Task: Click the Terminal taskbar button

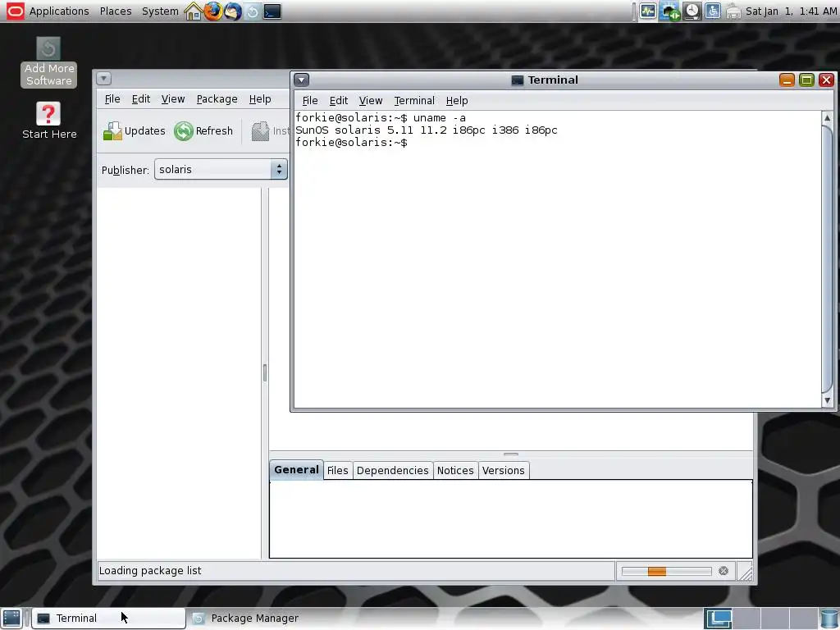Action: tap(109, 619)
